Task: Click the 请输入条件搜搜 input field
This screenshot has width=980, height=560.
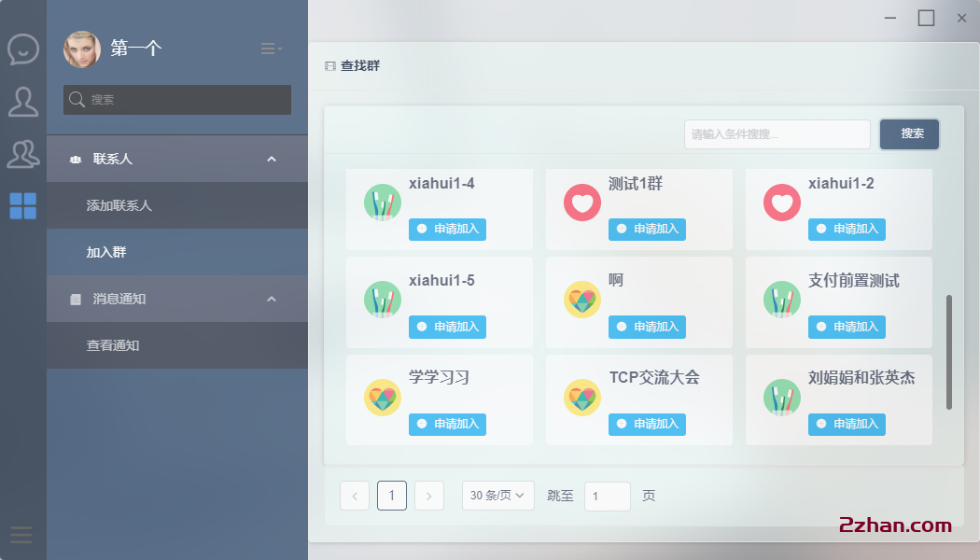Action: [777, 133]
